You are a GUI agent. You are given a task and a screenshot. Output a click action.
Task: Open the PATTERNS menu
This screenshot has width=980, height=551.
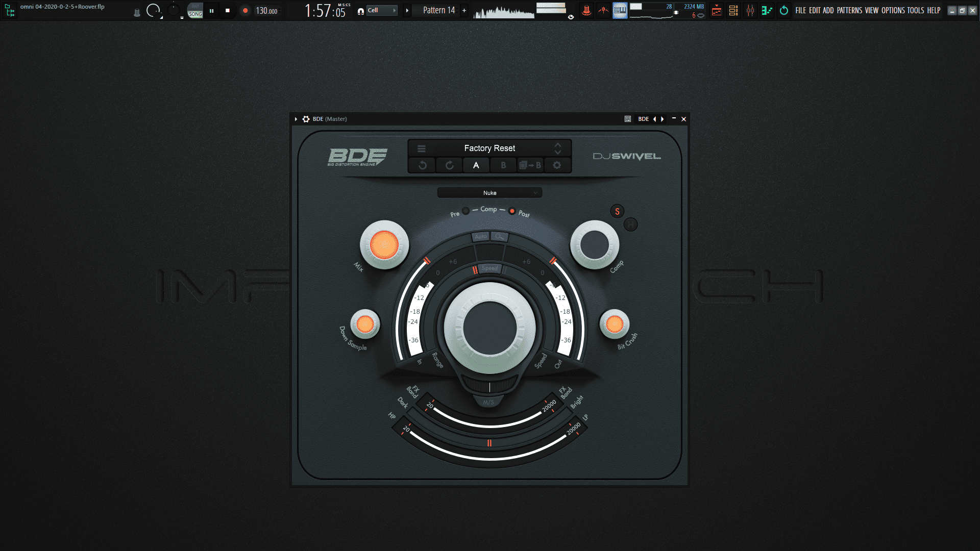click(849, 10)
